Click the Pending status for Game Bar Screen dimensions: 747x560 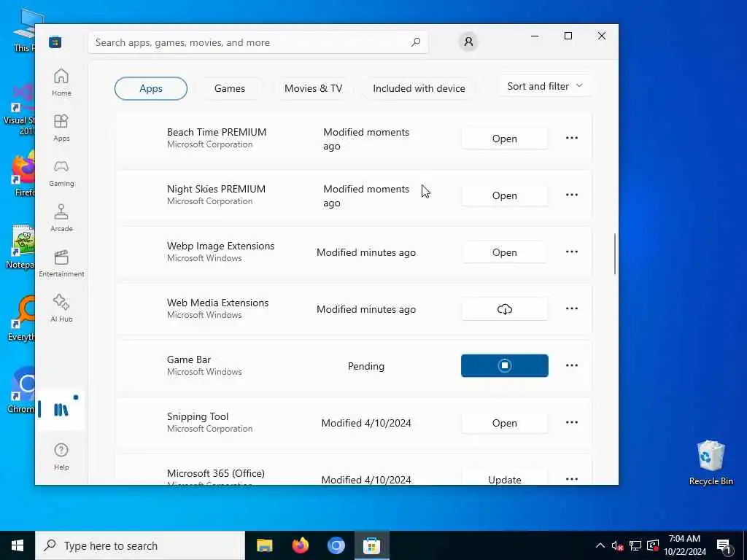(x=366, y=366)
